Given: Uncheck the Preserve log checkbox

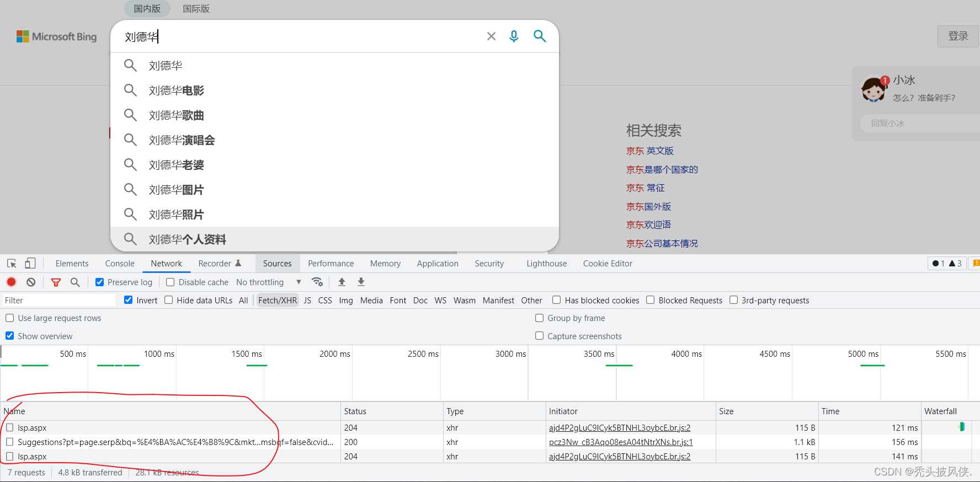Looking at the screenshot, I should point(100,282).
